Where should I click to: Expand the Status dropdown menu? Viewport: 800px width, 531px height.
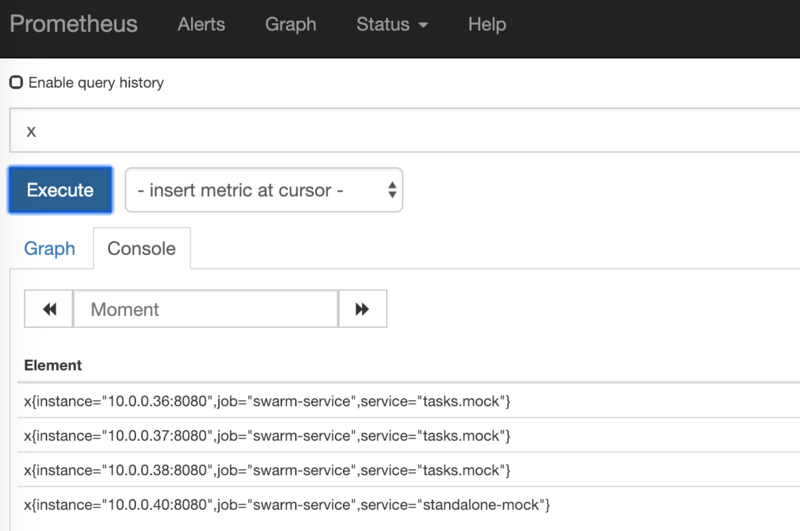392,24
